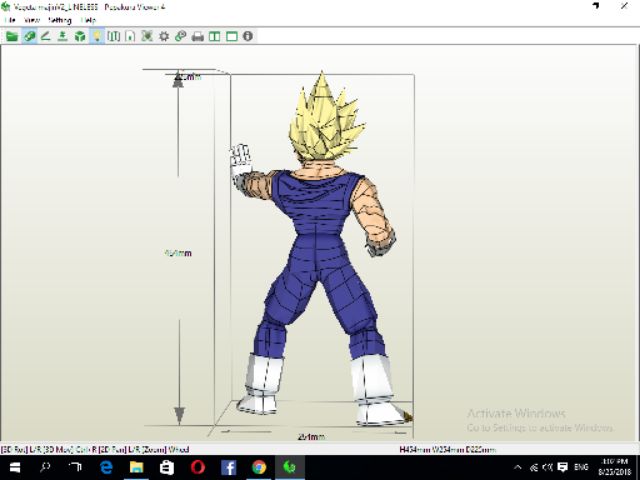Open network status tray icon
Viewport: 640px width, 480px height.
pyautogui.click(x=534, y=467)
